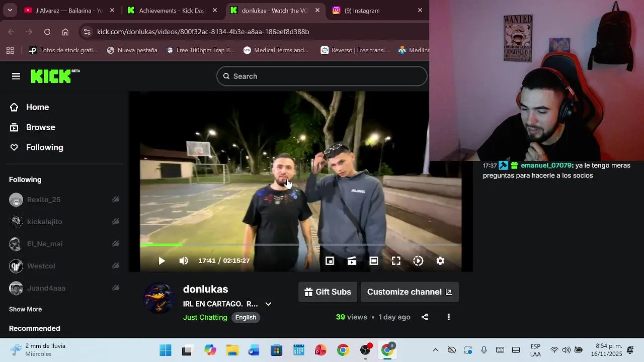
Task: Toggle picture-in-picture mini player
Action: pos(330,261)
